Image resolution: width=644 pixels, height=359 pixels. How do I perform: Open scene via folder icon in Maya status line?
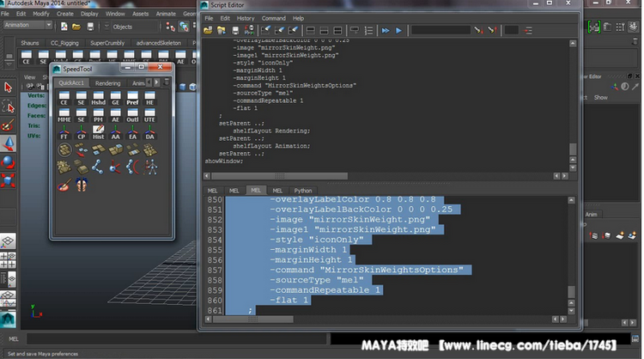(x=76, y=27)
